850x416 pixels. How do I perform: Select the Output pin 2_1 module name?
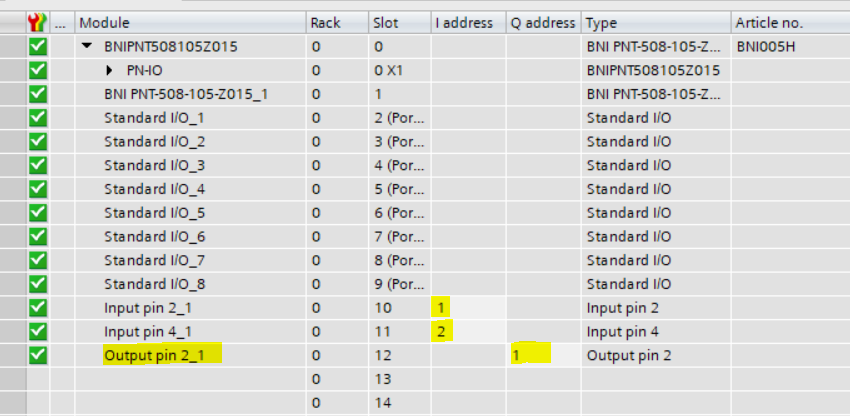[162, 354]
